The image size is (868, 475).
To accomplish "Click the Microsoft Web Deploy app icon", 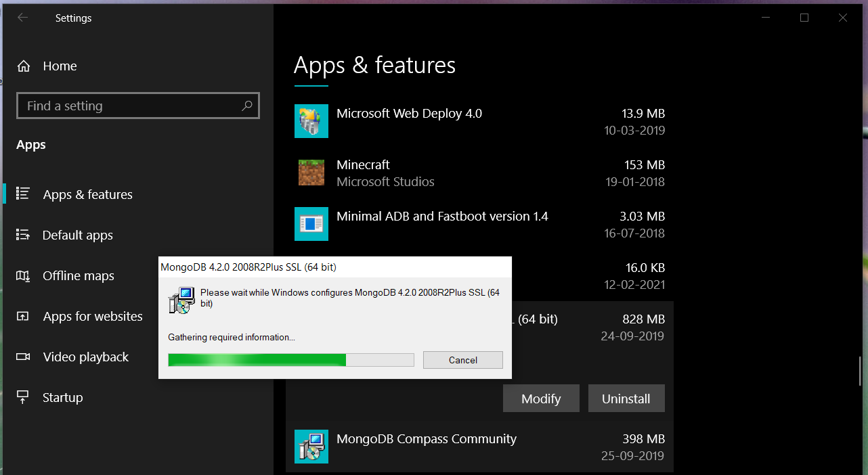I will [311, 121].
